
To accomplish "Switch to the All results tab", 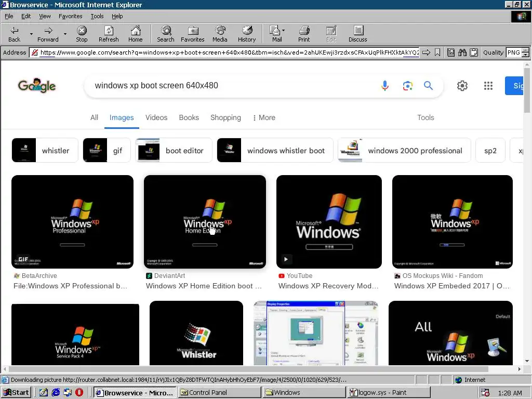I will coord(95,117).
